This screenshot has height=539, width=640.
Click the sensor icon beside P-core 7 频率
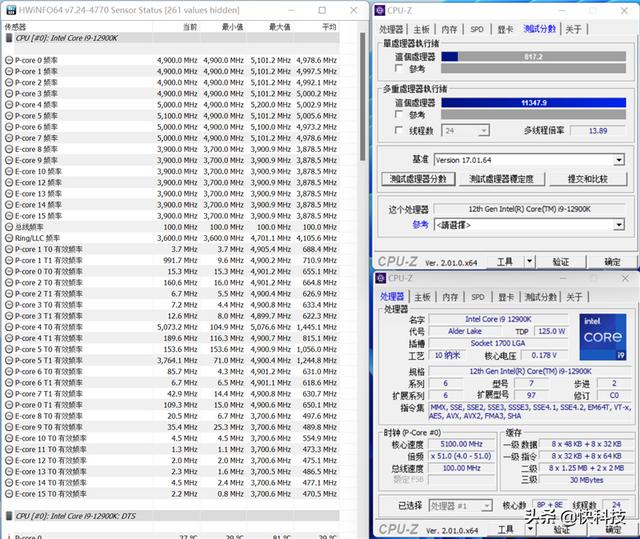[9, 138]
